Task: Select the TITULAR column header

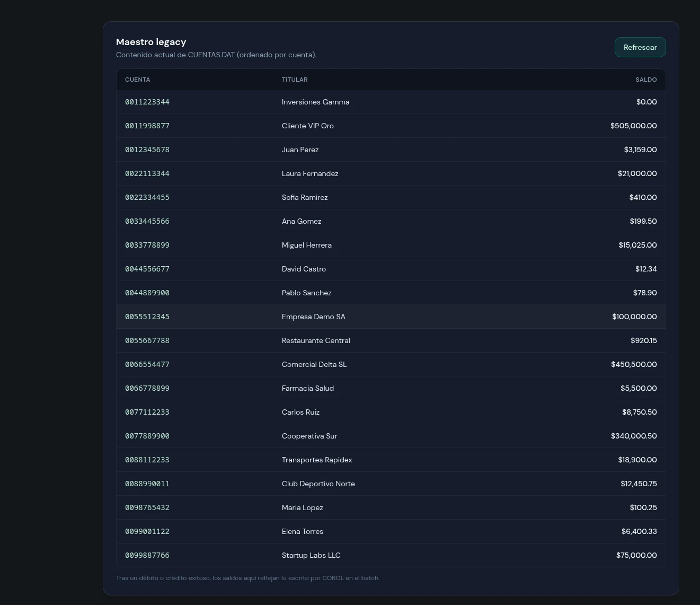Action: [x=295, y=80]
